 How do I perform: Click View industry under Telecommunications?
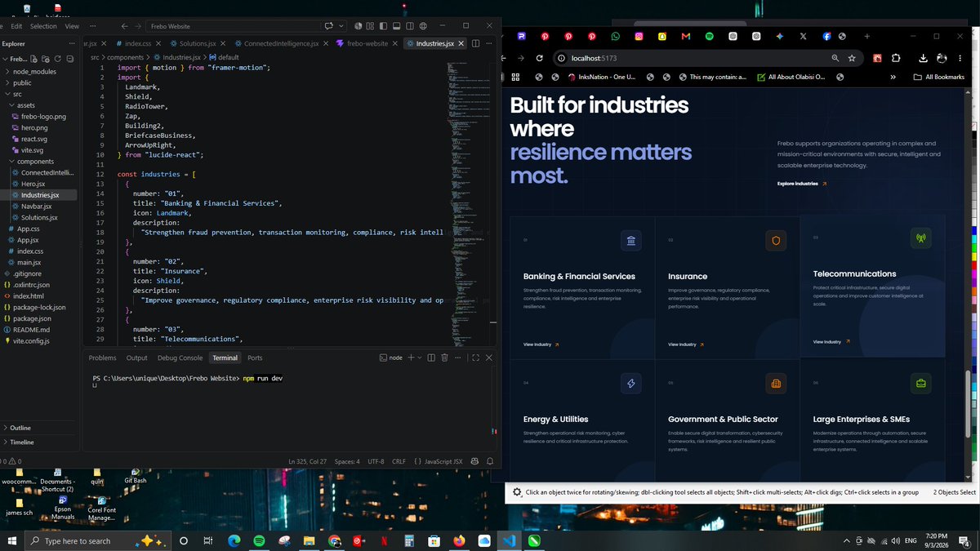(x=831, y=342)
